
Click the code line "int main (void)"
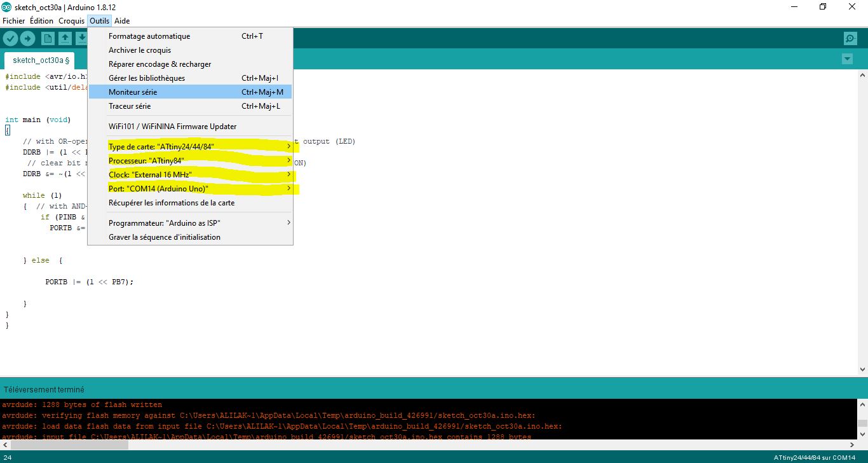38,120
